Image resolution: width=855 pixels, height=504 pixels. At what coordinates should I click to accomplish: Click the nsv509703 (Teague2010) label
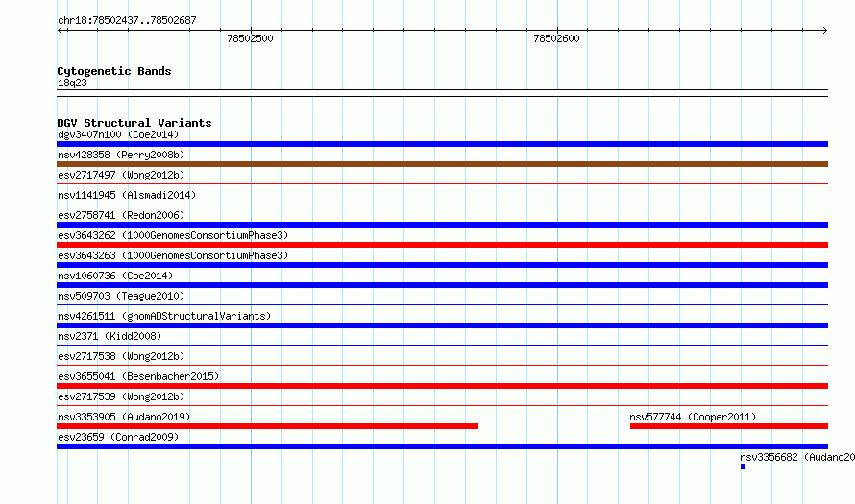click(x=121, y=296)
